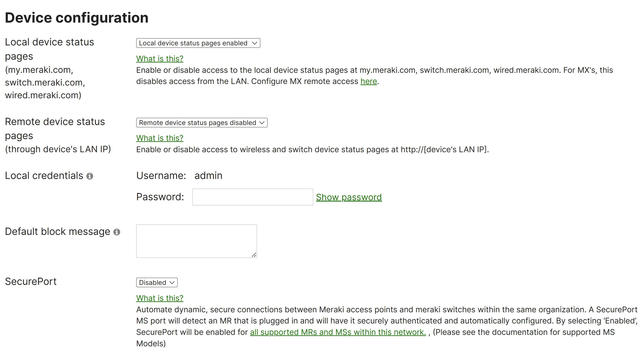Click the Local credentials info icon
The width and height of the screenshot is (644, 350).
90,176
